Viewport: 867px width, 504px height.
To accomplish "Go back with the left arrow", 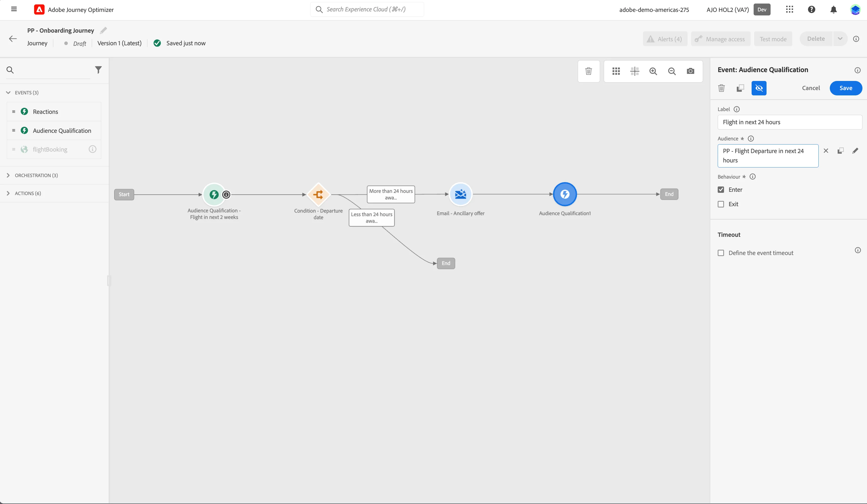I will pyautogui.click(x=13, y=38).
